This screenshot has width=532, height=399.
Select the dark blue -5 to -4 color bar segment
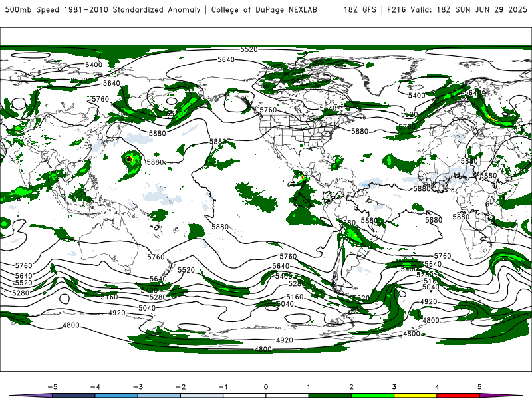[74, 396]
